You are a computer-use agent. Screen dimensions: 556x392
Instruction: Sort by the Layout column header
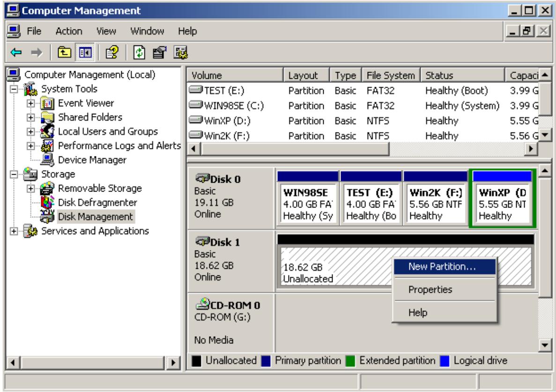(306, 75)
